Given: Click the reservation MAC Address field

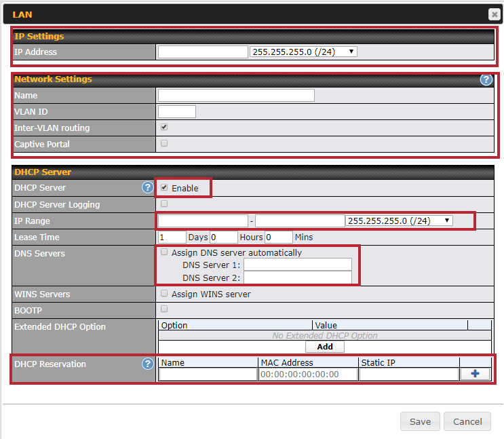Looking at the screenshot, I should [308, 375].
